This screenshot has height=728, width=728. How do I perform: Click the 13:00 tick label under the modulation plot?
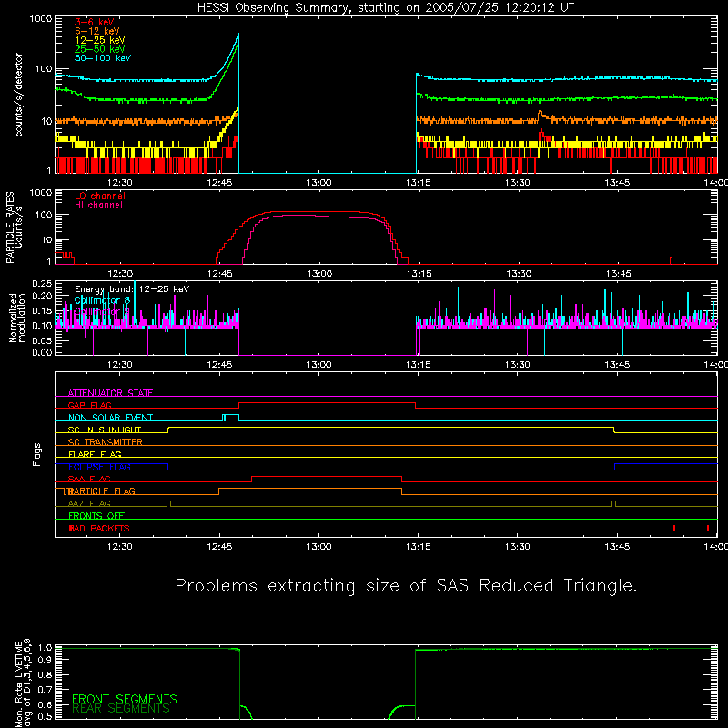[x=319, y=365]
